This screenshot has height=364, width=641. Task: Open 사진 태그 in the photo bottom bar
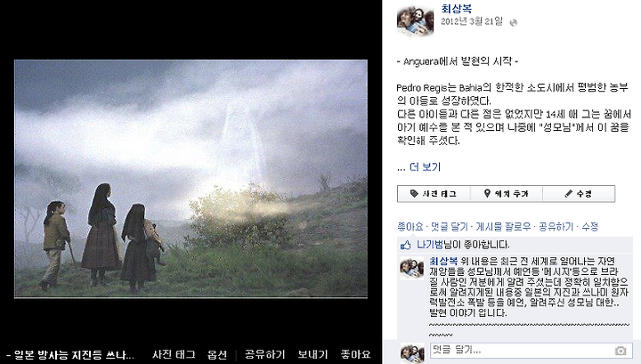[174, 354]
